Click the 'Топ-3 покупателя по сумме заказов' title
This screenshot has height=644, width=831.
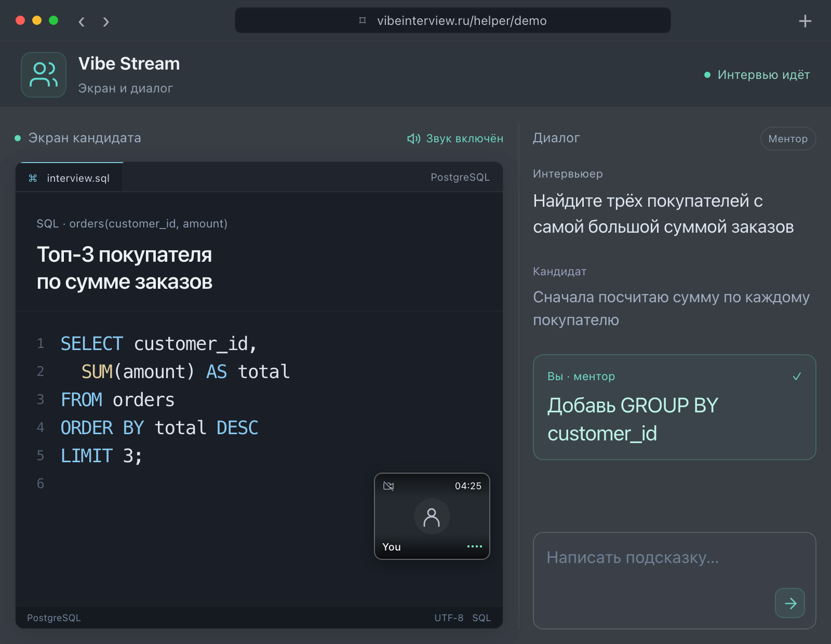pos(125,268)
